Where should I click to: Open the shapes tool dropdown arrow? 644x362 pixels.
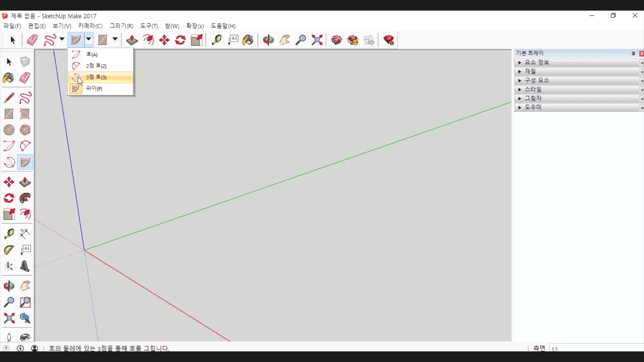pos(115,40)
